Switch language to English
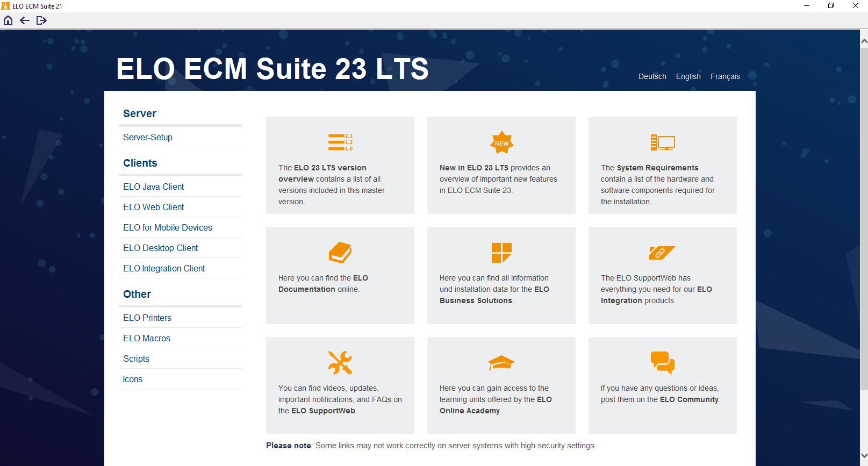The height and width of the screenshot is (466, 868). click(688, 76)
